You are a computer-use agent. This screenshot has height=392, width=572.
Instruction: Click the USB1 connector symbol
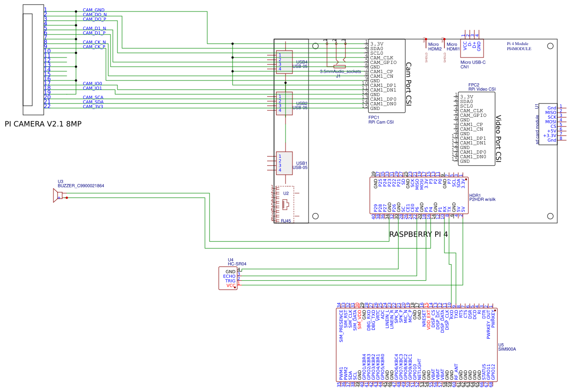coord(284,163)
